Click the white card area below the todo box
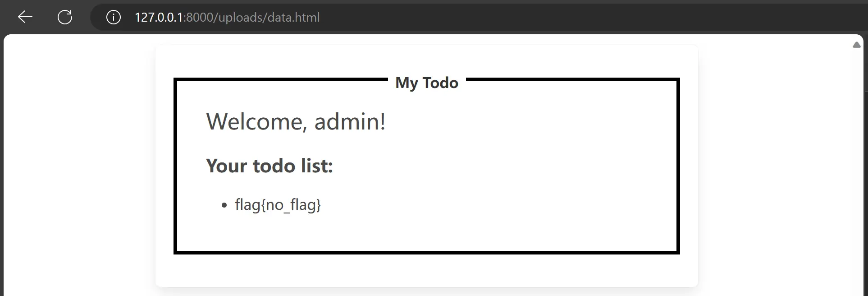The width and height of the screenshot is (868, 296). [426, 271]
